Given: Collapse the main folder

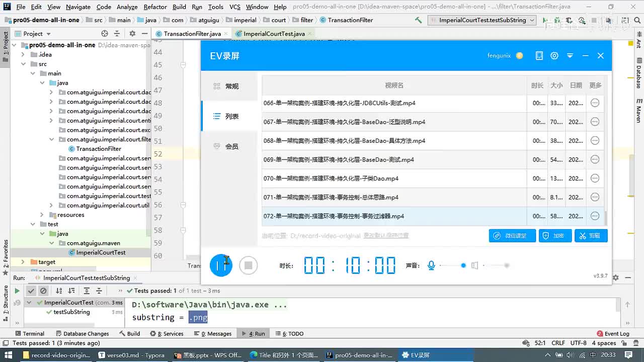Looking at the screenshot, I should click(33, 73).
